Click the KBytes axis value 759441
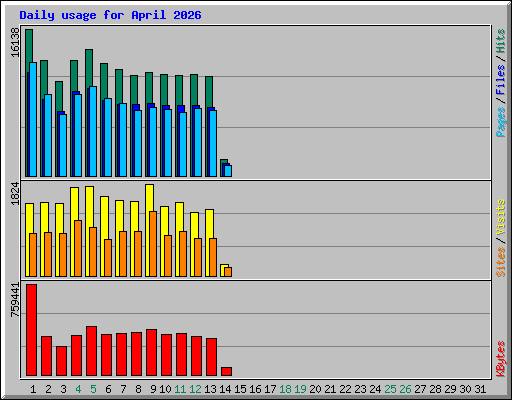The height and width of the screenshot is (400, 512). click(15, 300)
